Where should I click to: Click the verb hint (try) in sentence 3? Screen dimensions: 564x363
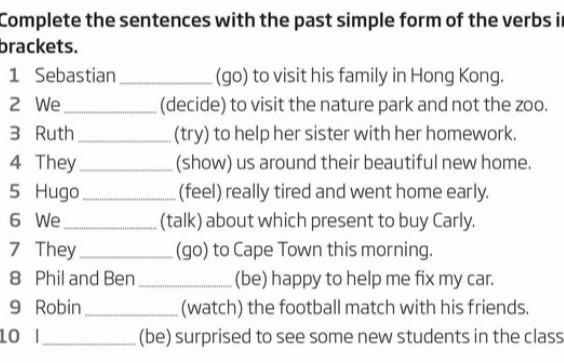[x=192, y=134]
